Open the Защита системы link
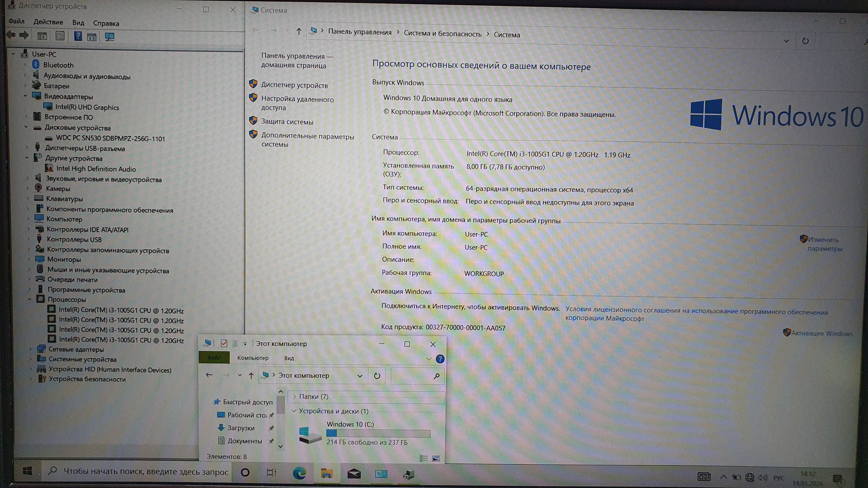 287,122
